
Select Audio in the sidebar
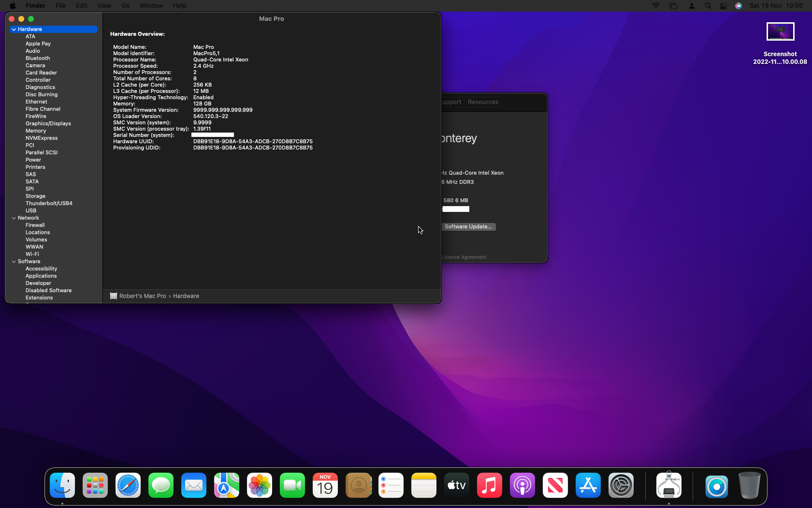[x=33, y=51]
